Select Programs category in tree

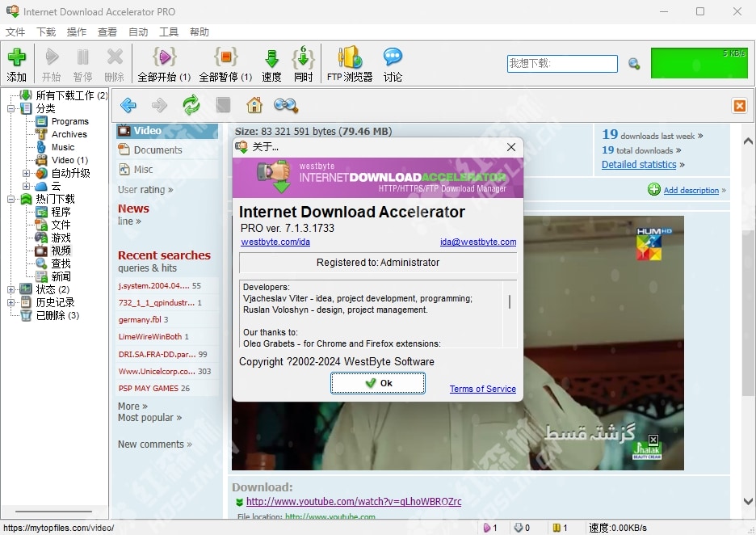pos(70,121)
